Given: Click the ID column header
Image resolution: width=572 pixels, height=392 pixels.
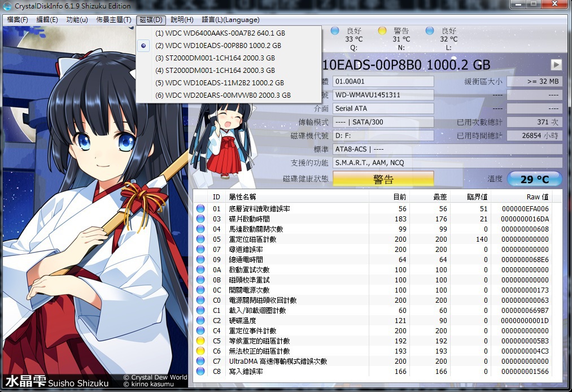Looking at the screenshot, I should pyautogui.click(x=216, y=197).
